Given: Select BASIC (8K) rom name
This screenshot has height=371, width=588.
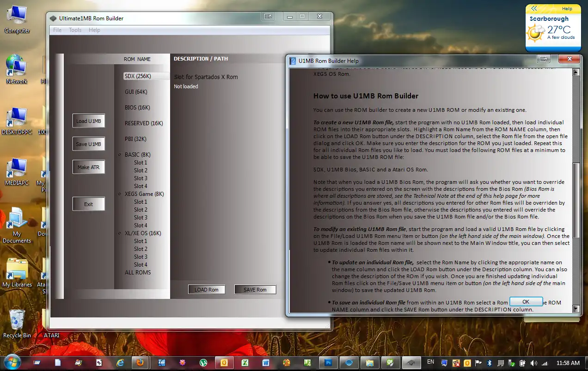Looking at the screenshot, I should pyautogui.click(x=138, y=155).
